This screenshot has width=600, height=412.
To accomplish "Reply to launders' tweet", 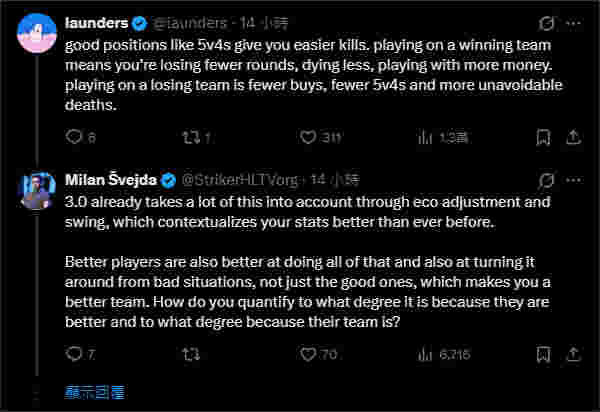I will [x=73, y=137].
